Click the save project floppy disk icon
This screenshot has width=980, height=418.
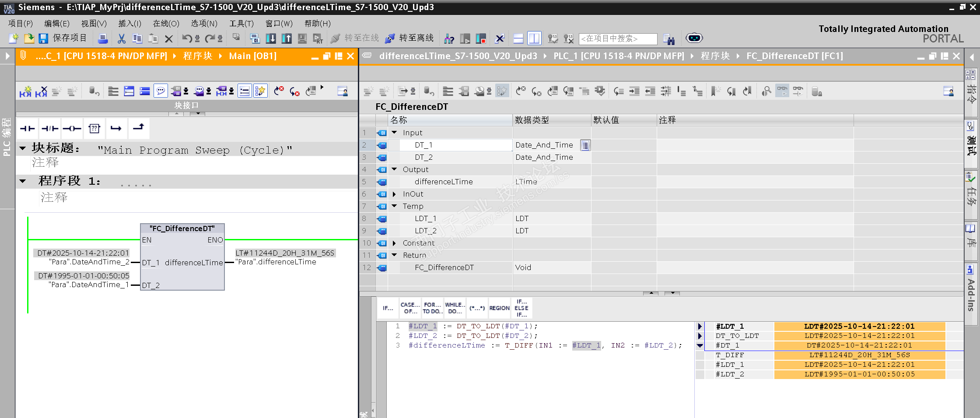(x=43, y=39)
